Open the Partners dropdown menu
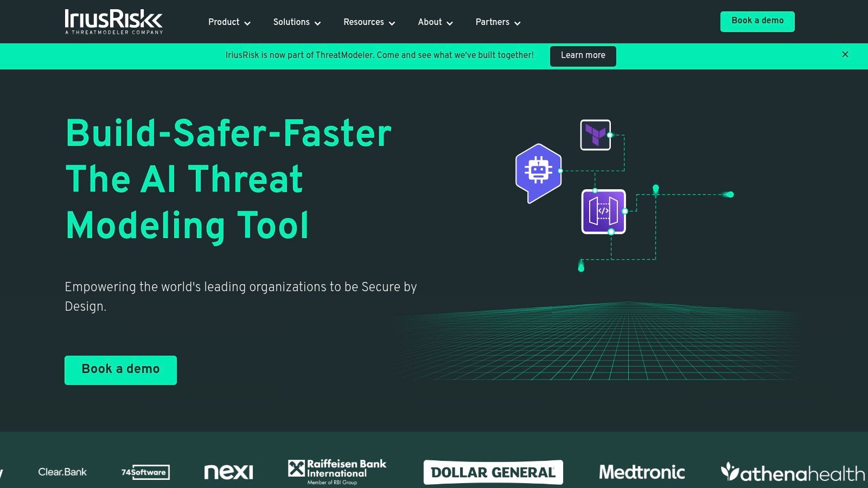This screenshot has width=868, height=488. click(498, 22)
